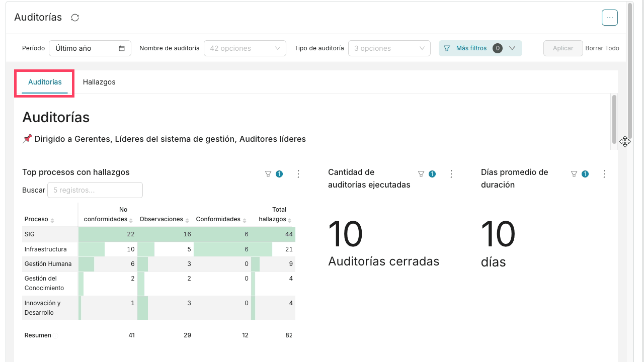Sort by Total hallazgos column
Viewport: 644px width, 362px height.
290,220
